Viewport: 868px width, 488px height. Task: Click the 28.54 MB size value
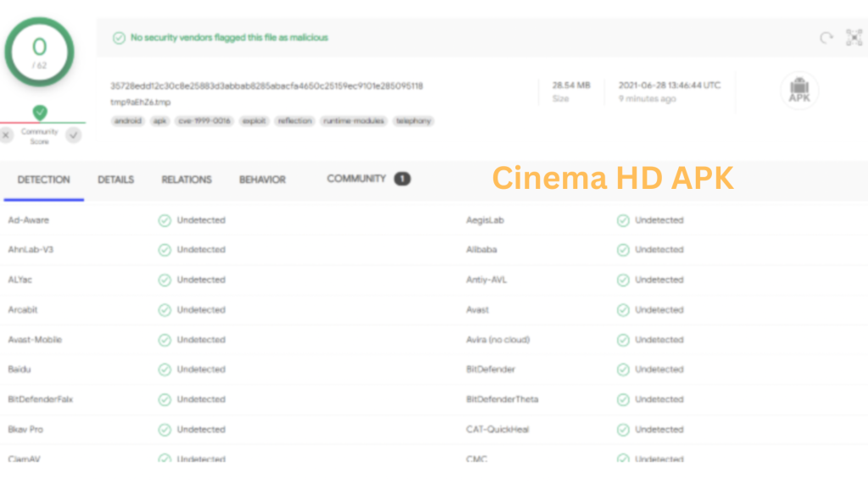(571, 86)
